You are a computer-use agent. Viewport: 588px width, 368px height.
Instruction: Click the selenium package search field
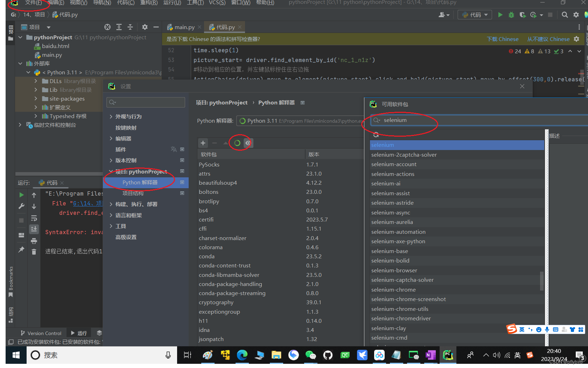pos(479,120)
